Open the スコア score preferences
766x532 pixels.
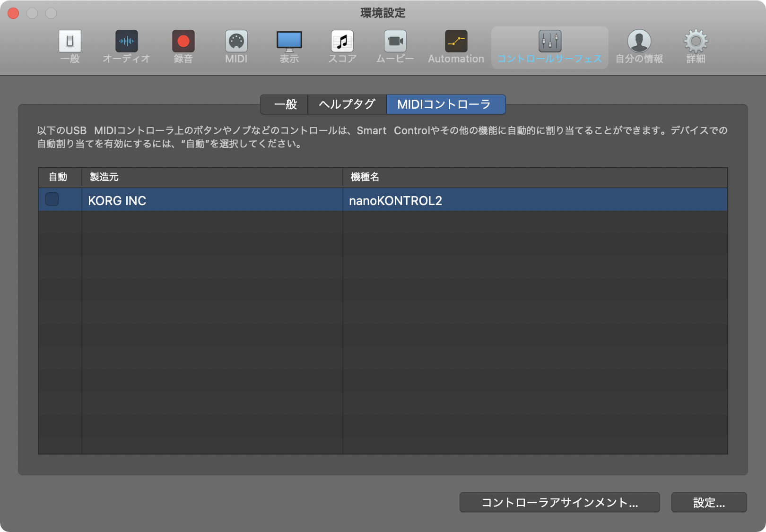tap(342, 47)
